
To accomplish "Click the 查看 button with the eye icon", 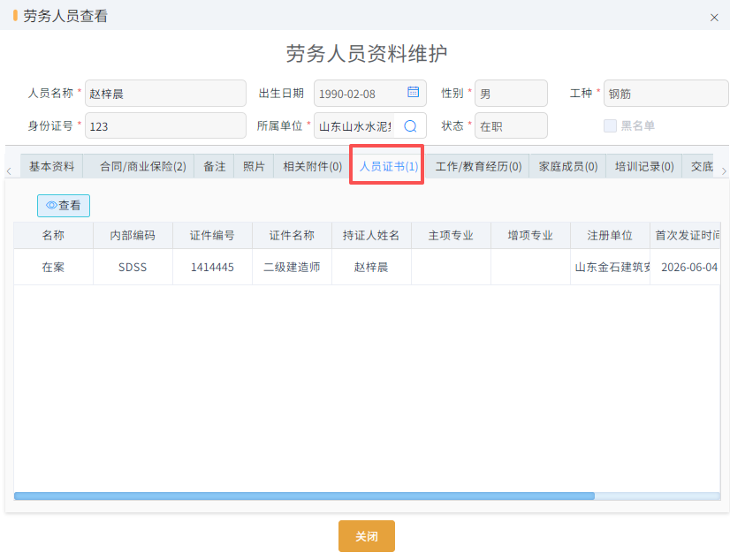I will [64, 206].
